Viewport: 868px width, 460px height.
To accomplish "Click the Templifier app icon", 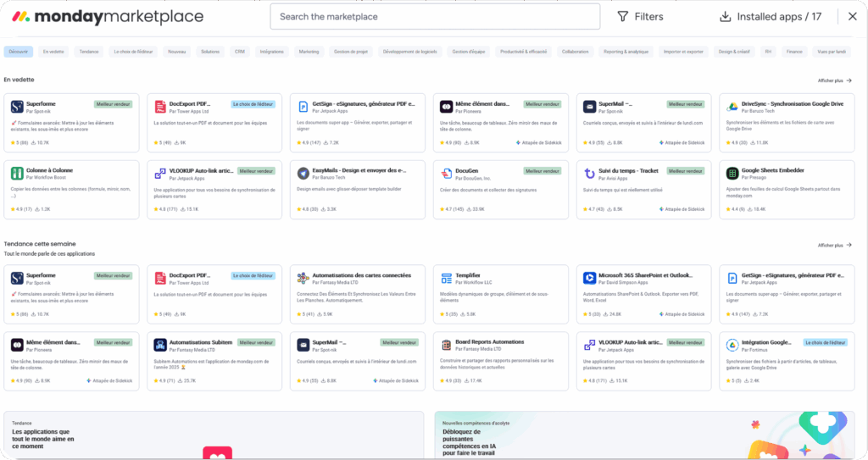I will [446, 278].
